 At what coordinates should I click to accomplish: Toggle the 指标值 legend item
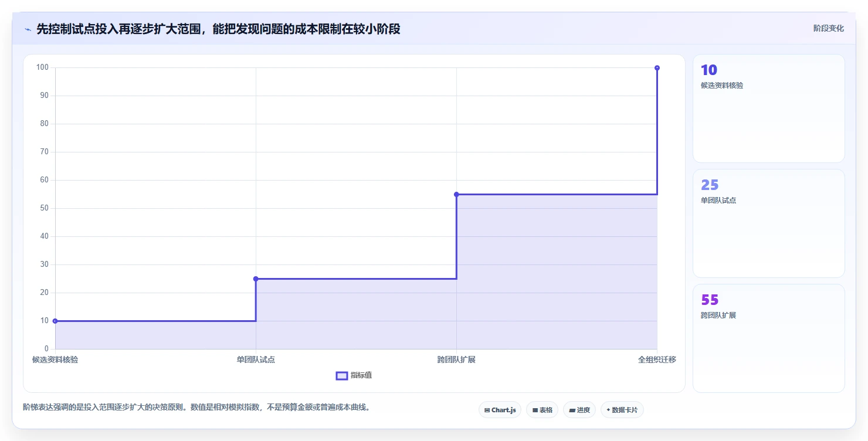tap(354, 375)
